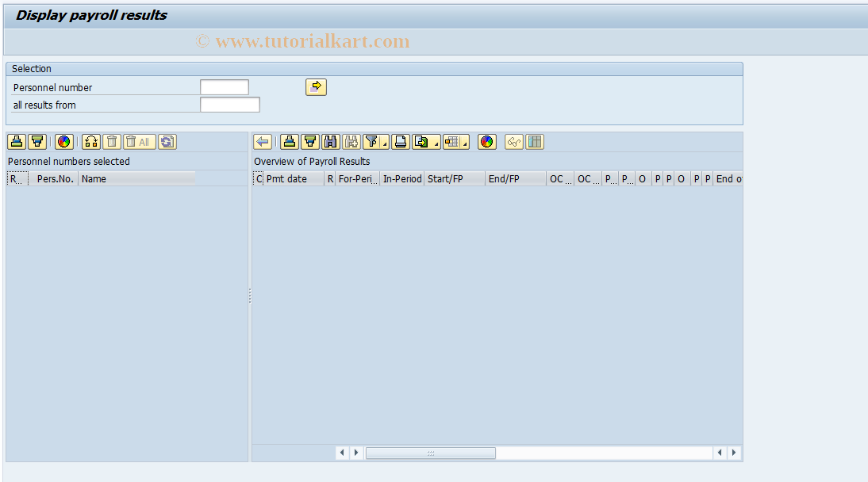Click the Find binoculars icon
Viewport: 868px width, 482px height.
pyautogui.click(x=331, y=142)
